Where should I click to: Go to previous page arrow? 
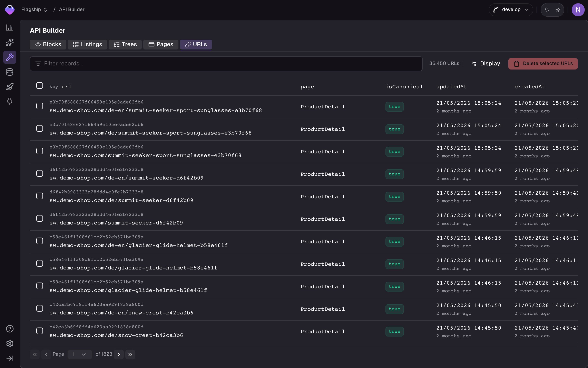[46, 354]
